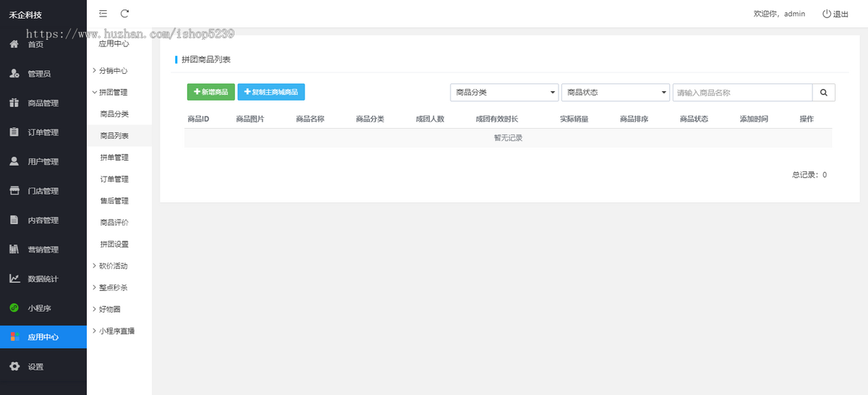Click the 成团有效时长 column header

tap(497, 119)
